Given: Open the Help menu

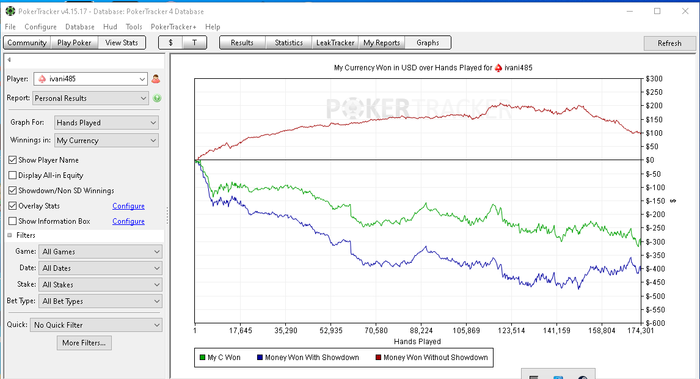Looking at the screenshot, I should coord(213,27).
